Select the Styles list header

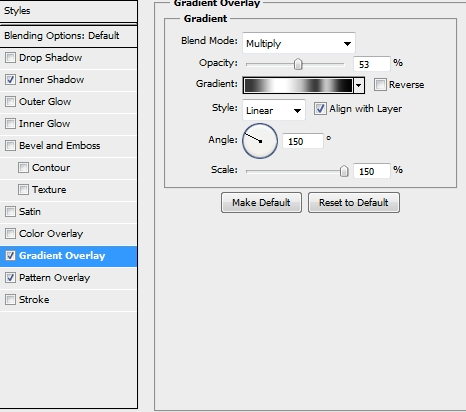[68, 11]
